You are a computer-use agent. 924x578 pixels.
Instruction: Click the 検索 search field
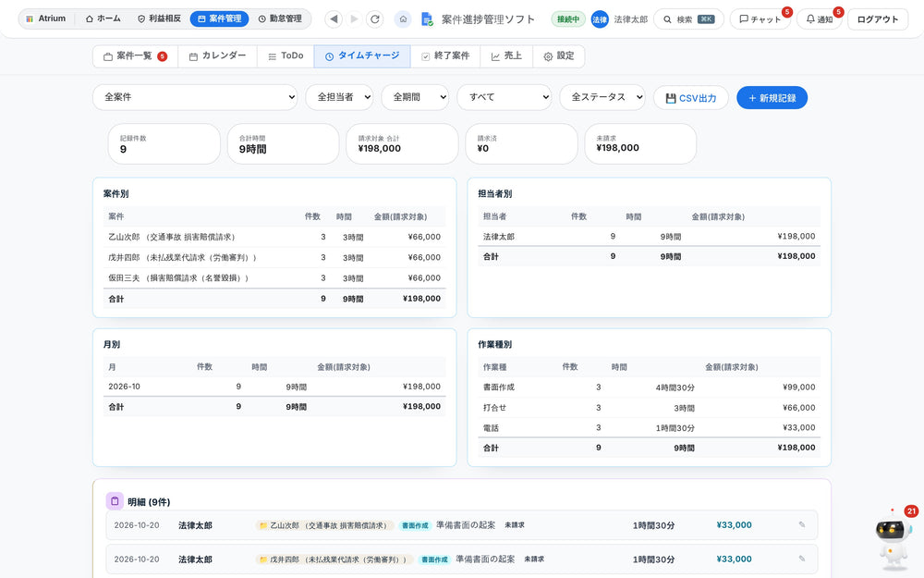[x=689, y=19]
